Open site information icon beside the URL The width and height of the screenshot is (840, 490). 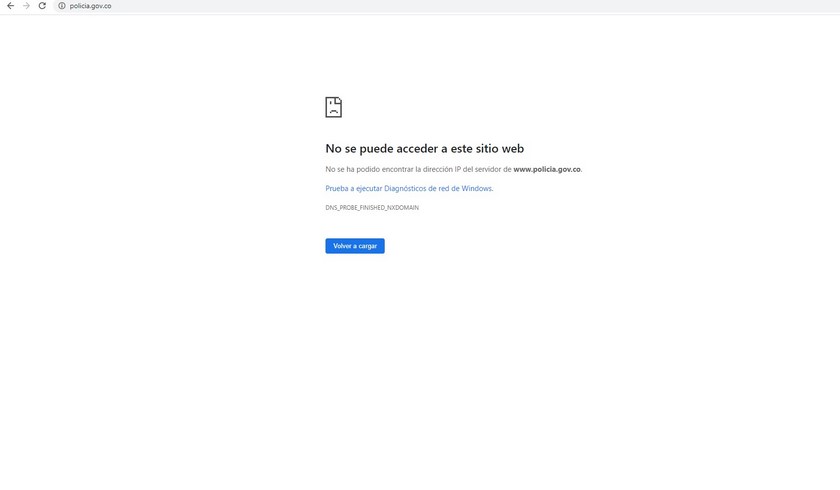pos(61,6)
